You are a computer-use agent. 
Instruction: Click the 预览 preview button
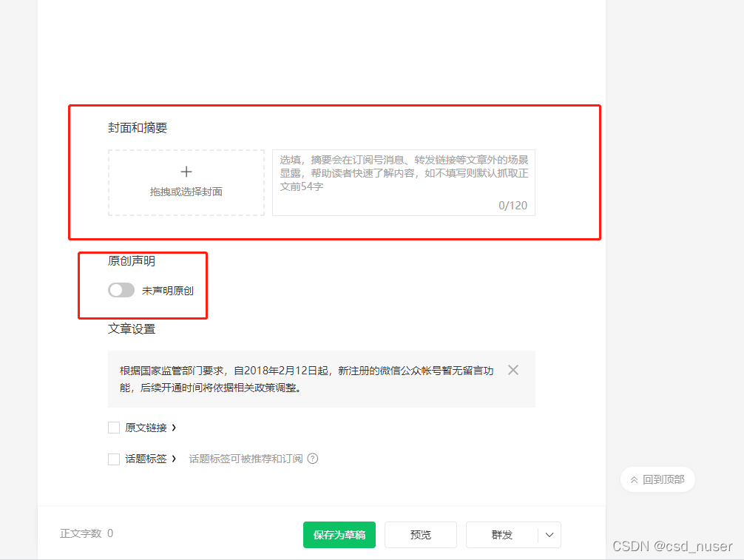tap(420, 535)
